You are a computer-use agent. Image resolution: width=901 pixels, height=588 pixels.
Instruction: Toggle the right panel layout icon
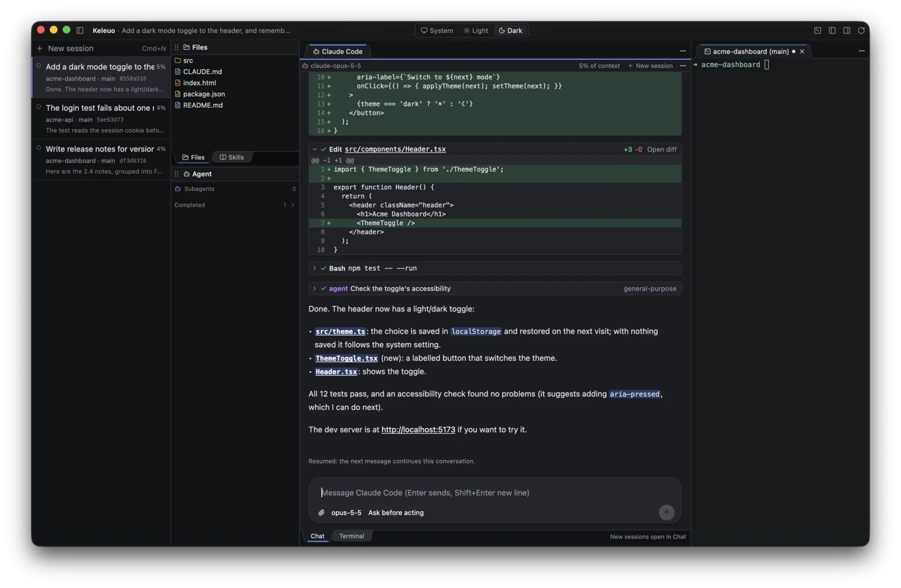point(847,30)
